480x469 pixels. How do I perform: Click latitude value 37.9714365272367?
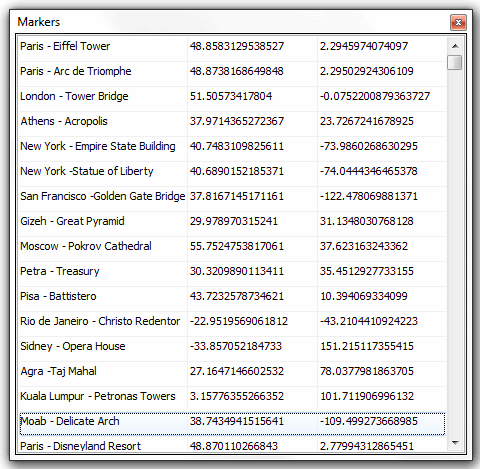237,121
